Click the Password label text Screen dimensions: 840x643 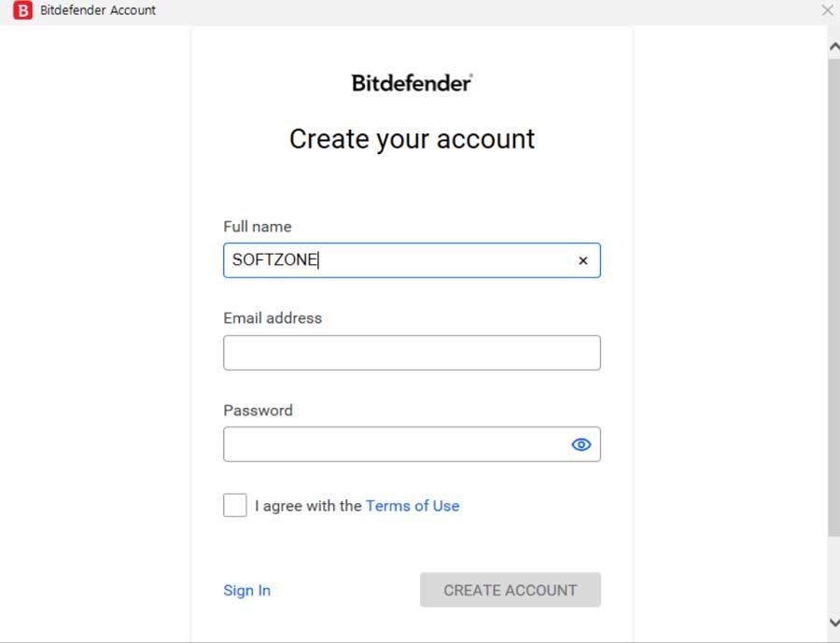[258, 411]
